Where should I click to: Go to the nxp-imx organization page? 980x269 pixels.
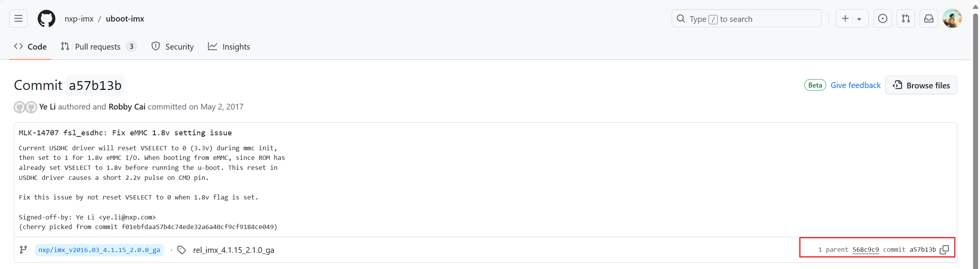(79, 19)
